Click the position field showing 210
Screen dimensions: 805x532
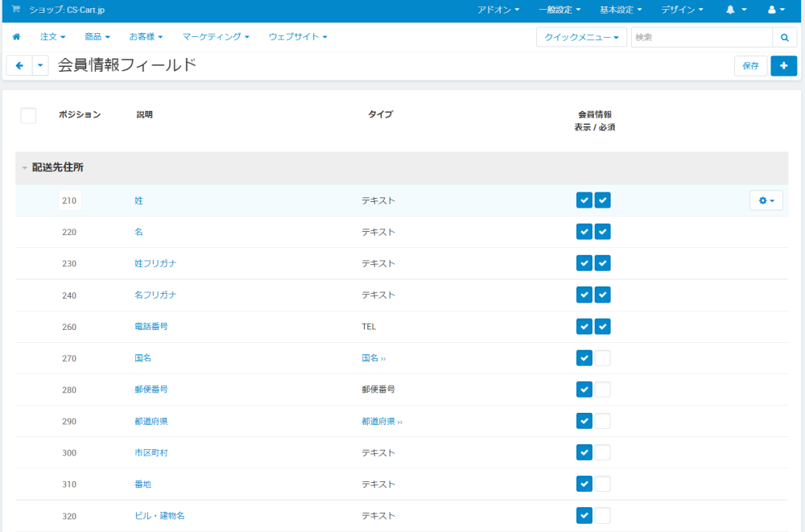[69, 200]
